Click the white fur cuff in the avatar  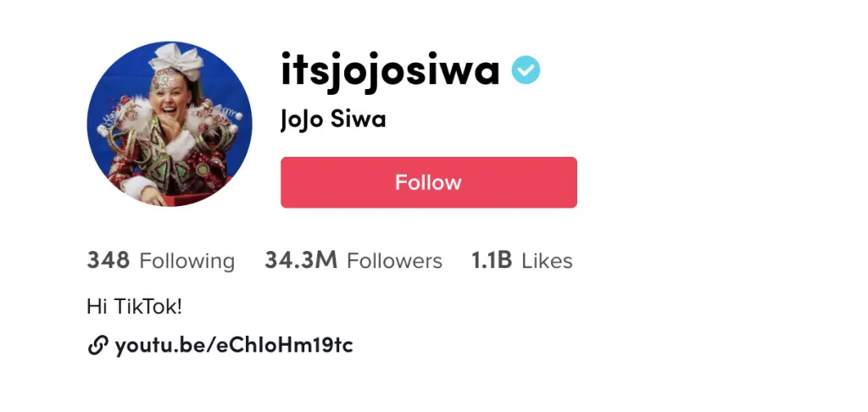pyautogui.click(x=180, y=147)
